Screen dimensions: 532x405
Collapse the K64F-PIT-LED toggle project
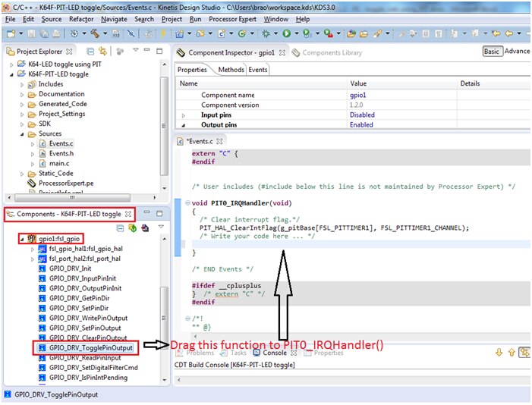click(11, 74)
